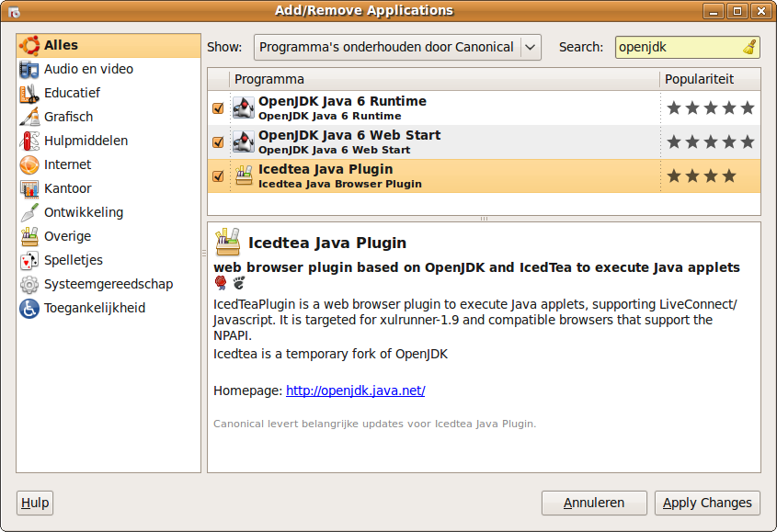
Task: Disable the Icedtea Java Plugin checkbox
Action: tap(218, 176)
